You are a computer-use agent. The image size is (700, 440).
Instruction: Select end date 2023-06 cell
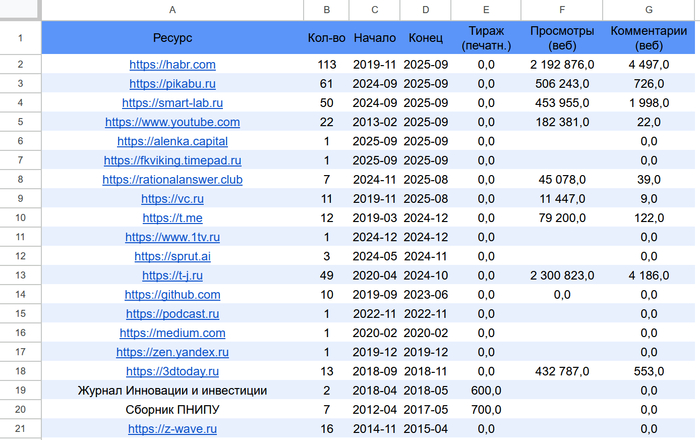pos(425,295)
